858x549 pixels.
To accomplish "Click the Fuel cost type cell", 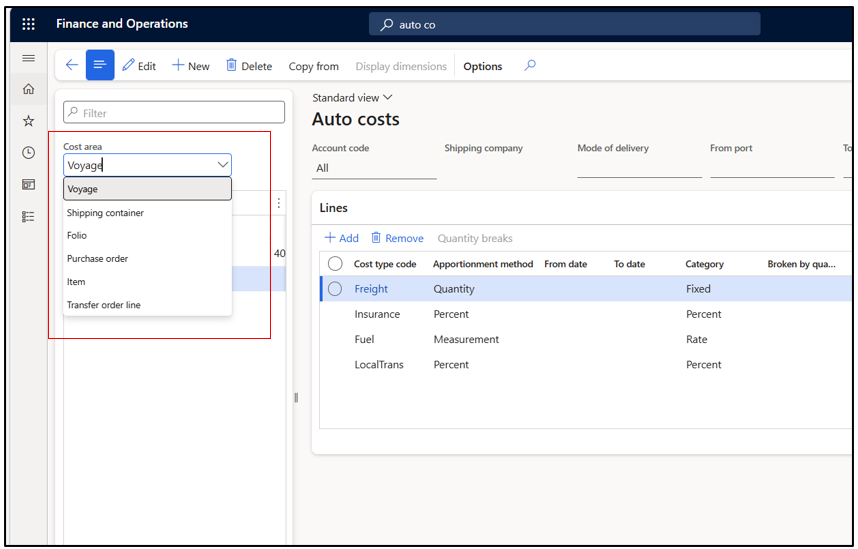I will pyautogui.click(x=364, y=339).
